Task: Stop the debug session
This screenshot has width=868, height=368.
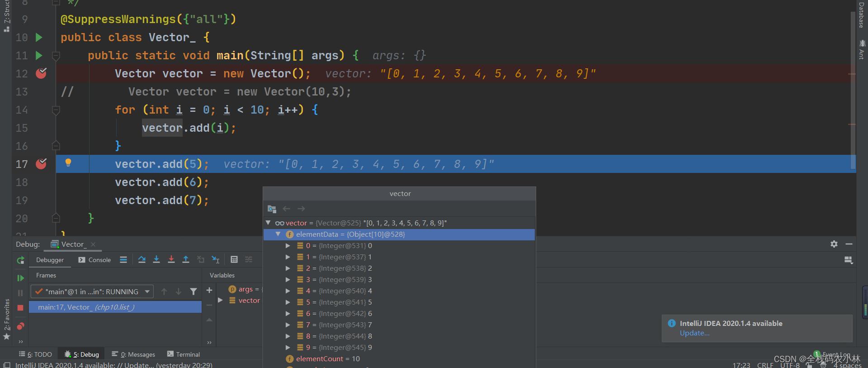Action: (x=20, y=308)
